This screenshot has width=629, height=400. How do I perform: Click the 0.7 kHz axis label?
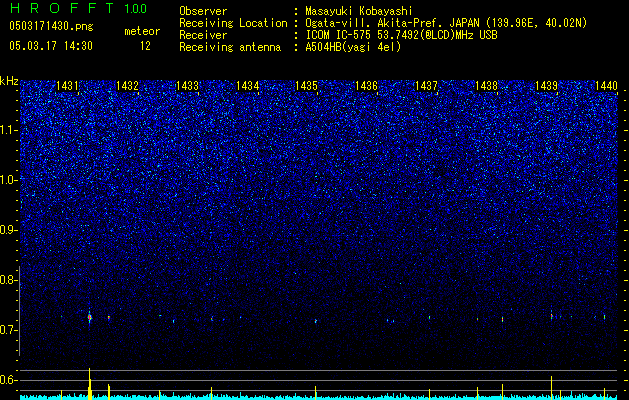pos(8,330)
